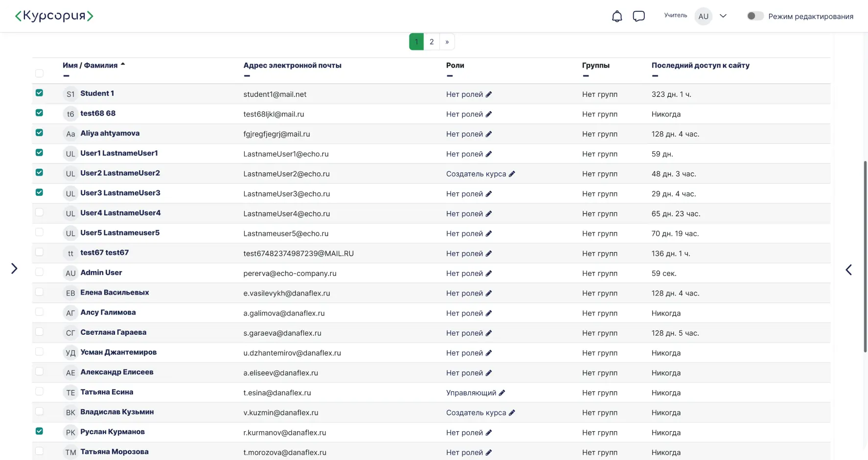This screenshot has width=868, height=460.
Task: Edit roles pencil for User3 LastnameUser3
Action: (489, 194)
